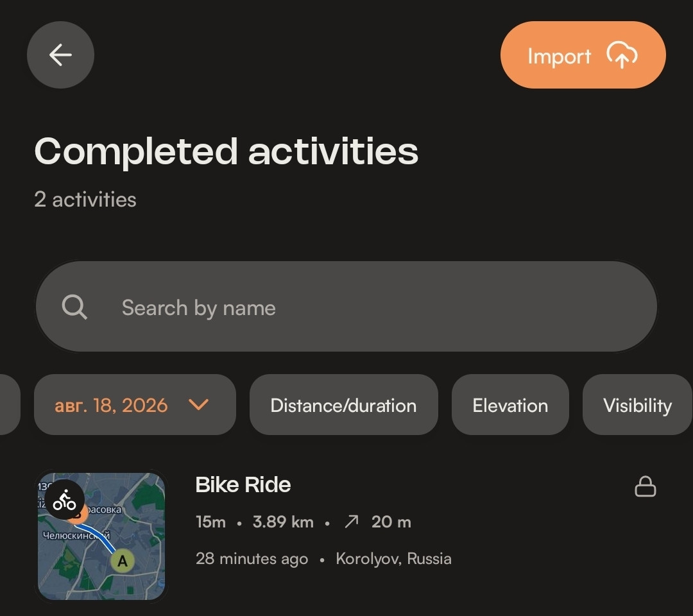Click the orange chevron on date filter

click(x=198, y=404)
